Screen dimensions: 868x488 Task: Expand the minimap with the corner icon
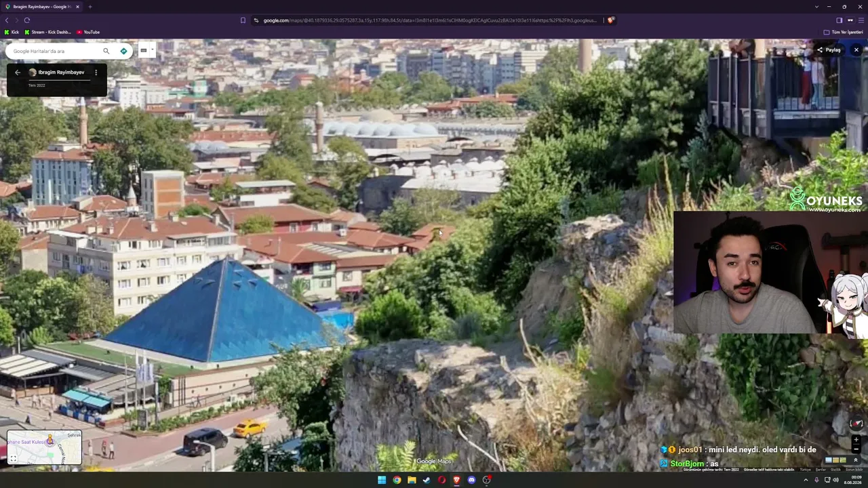[13, 459]
